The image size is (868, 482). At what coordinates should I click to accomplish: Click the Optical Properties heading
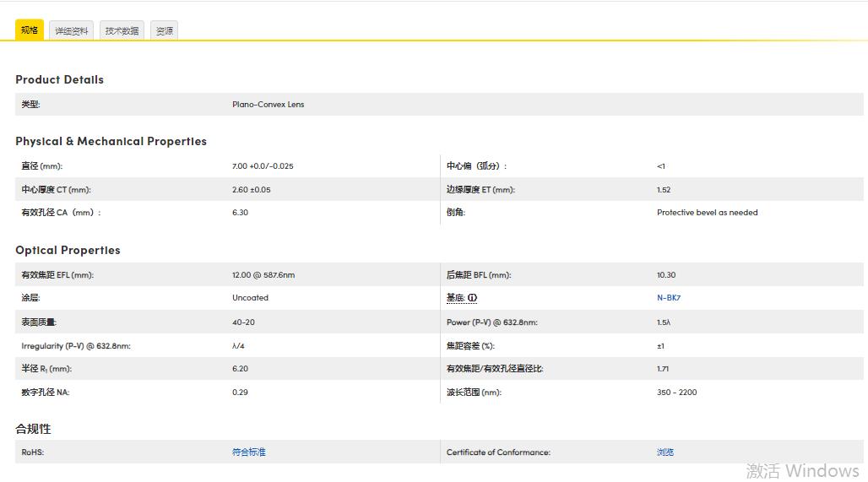tap(68, 250)
